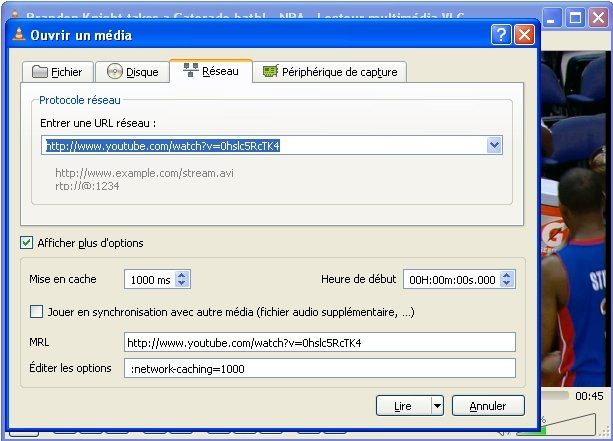Image resolution: width=613 pixels, height=441 pixels.
Task: Click the example text http://www.example.com/stream.avi
Action: pyautogui.click(x=144, y=173)
